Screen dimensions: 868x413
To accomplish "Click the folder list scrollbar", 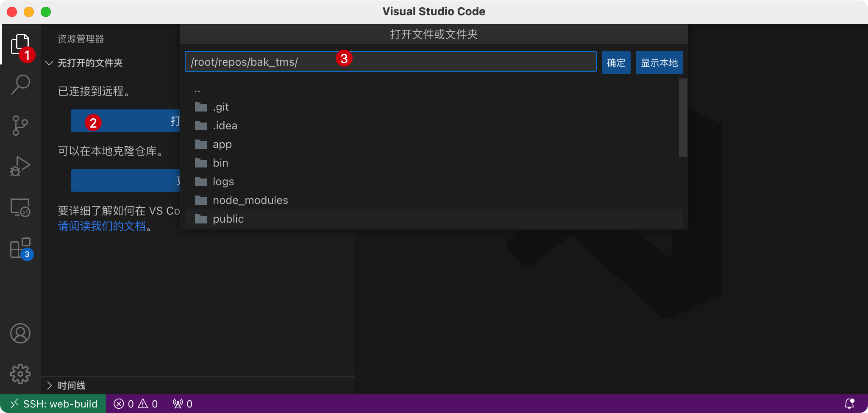I will (683, 118).
